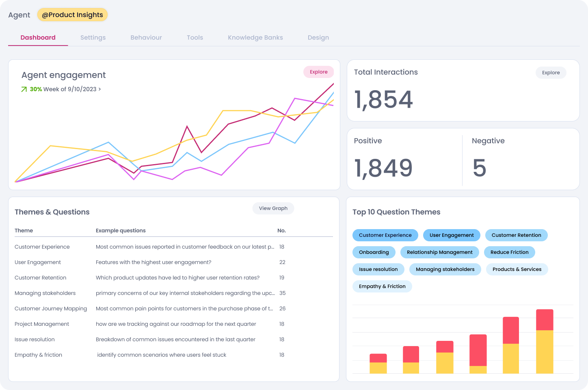The width and height of the screenshot is (588, 390).
Task: Open the @Product Insights agent badge
Action: [x=72, y=15]
